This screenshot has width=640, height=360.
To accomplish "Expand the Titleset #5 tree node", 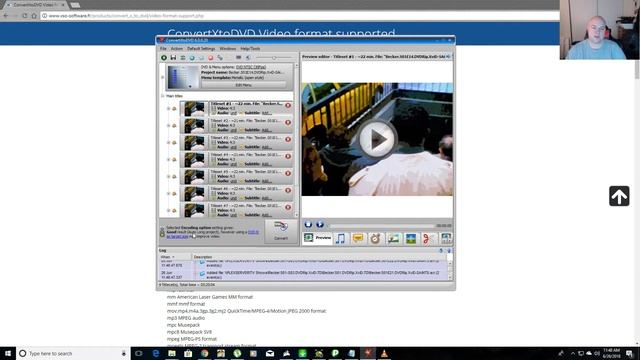I will [168, 177].
